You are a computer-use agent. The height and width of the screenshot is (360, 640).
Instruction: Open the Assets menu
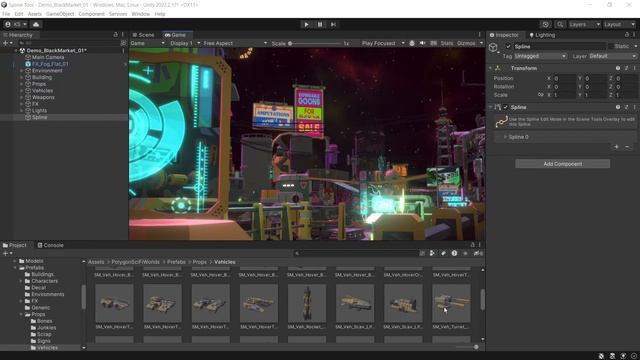click(35, 14)
